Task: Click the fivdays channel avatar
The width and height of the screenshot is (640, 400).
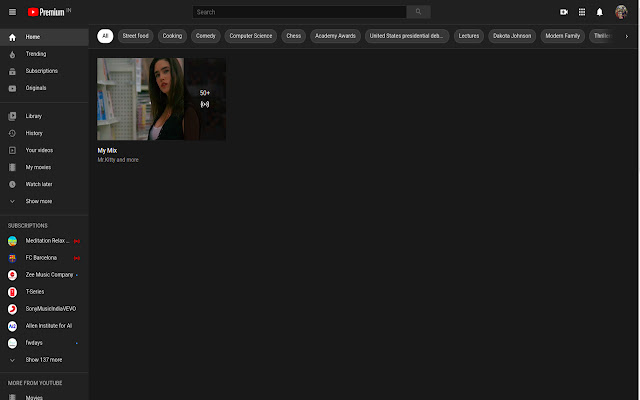Action: tap(12, 344)
